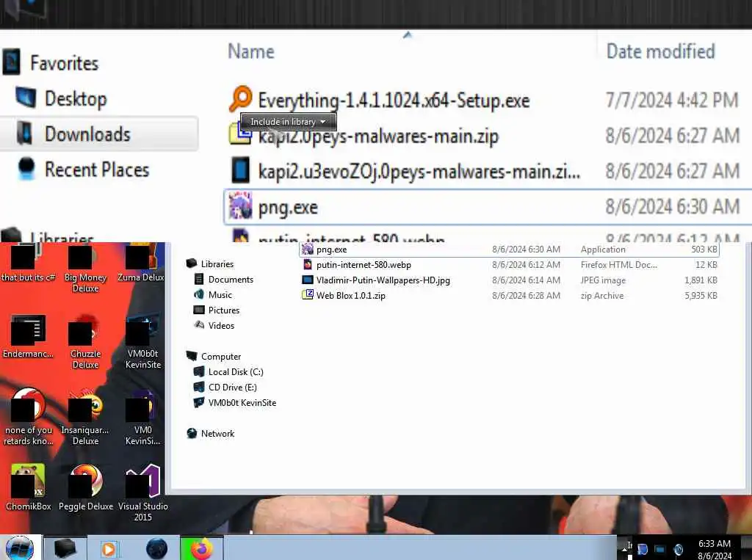Viewport: 752px width, 560px height.
Task: Click the magnified png.exe icon
Action: tap(240, 206)
